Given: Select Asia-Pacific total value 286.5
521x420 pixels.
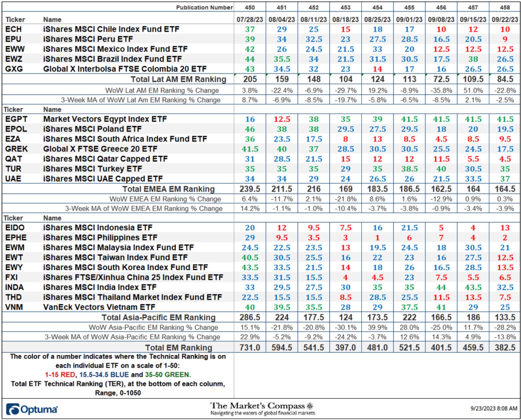Looking at the screenshot, I should [x=250, y=317].
